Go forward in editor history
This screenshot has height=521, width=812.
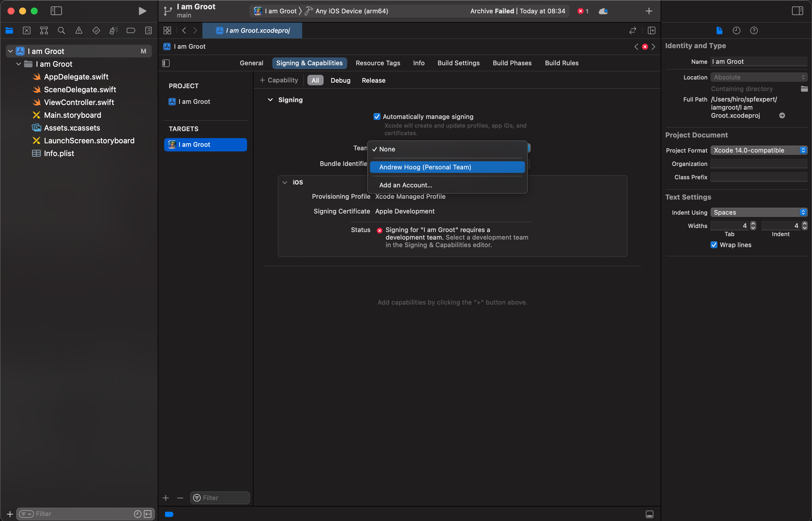click(195, 30)
